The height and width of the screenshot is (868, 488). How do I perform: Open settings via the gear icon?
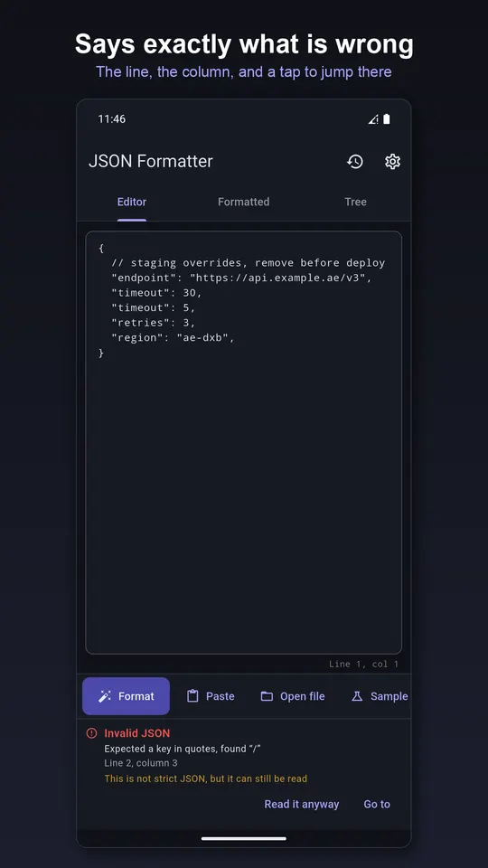tap(392, 161)
